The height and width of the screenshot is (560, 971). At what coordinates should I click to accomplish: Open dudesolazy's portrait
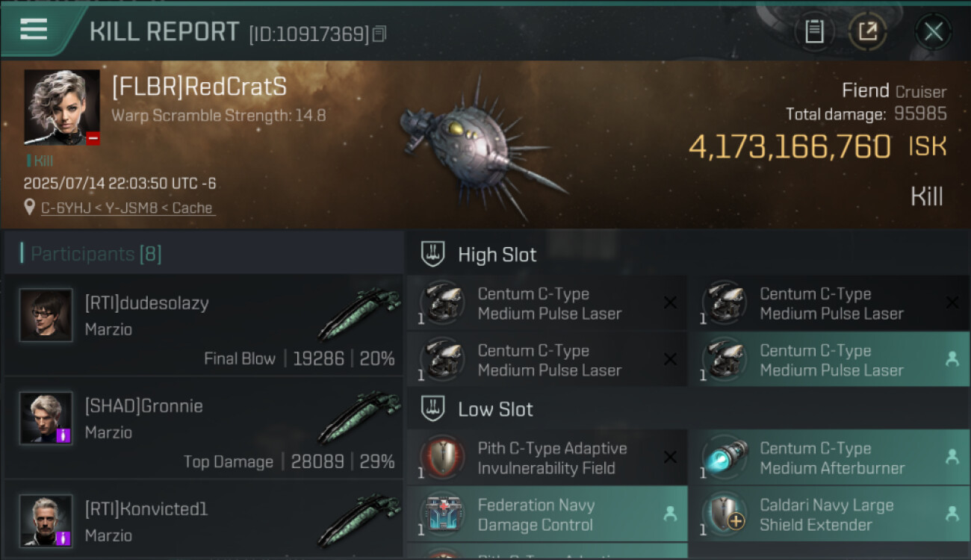point(46,315)
